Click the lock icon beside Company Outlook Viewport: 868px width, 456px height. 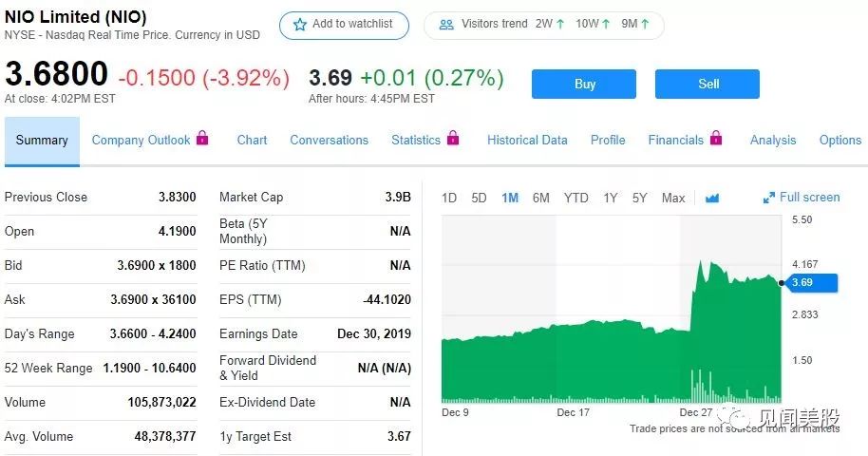(x=202, y=138)
